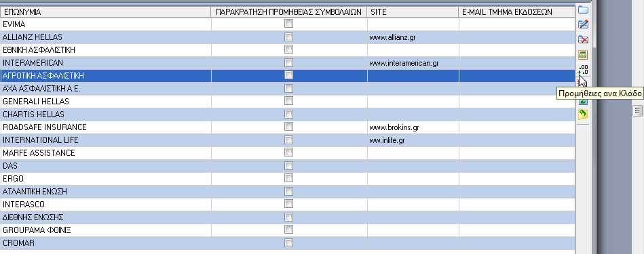This screenshot has width=644, height=254.
Task: Toggle commission withholding checkbox for ALLIANZ HELLAS
Action: (x=288, y=37)
